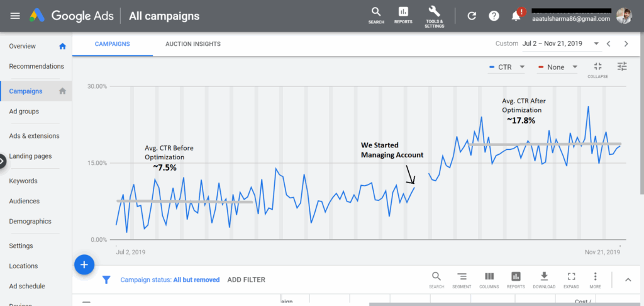Go to next date range arrow

pos(626,43)
